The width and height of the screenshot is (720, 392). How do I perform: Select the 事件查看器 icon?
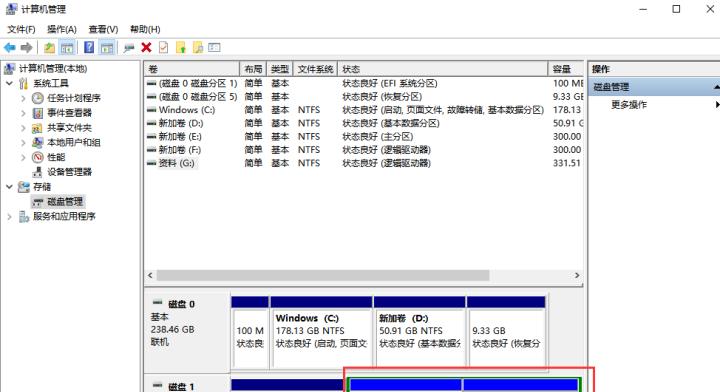[x=38, y=113]
